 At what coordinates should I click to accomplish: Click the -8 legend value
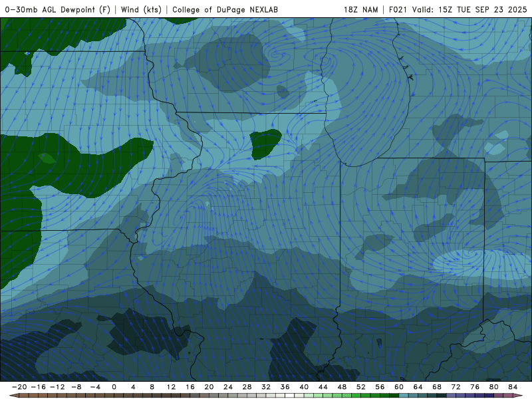(76, 387)
